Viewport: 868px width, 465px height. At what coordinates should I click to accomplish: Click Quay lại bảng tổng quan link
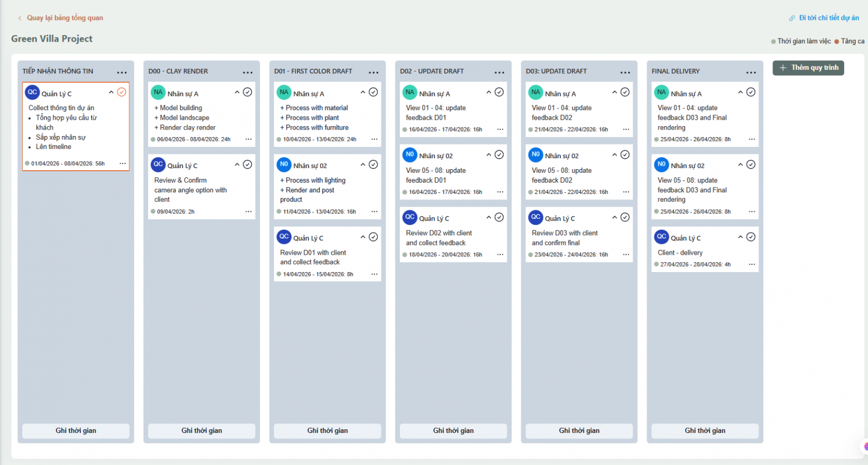click(65, 18)
